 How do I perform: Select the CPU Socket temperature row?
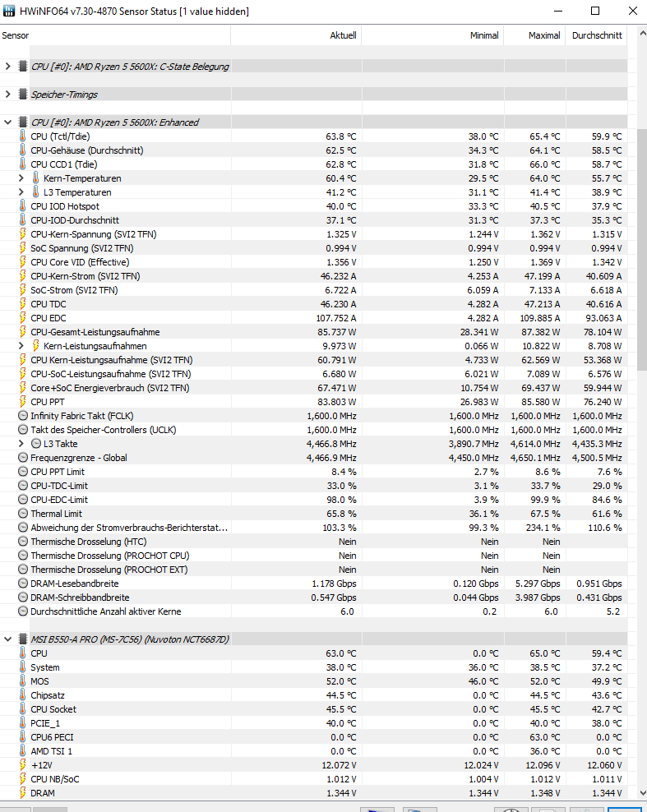[314, 709]
